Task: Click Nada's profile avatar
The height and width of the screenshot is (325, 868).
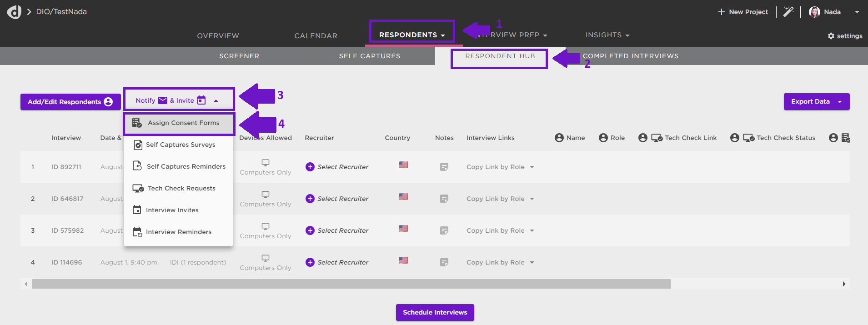Action: (814, 12)
